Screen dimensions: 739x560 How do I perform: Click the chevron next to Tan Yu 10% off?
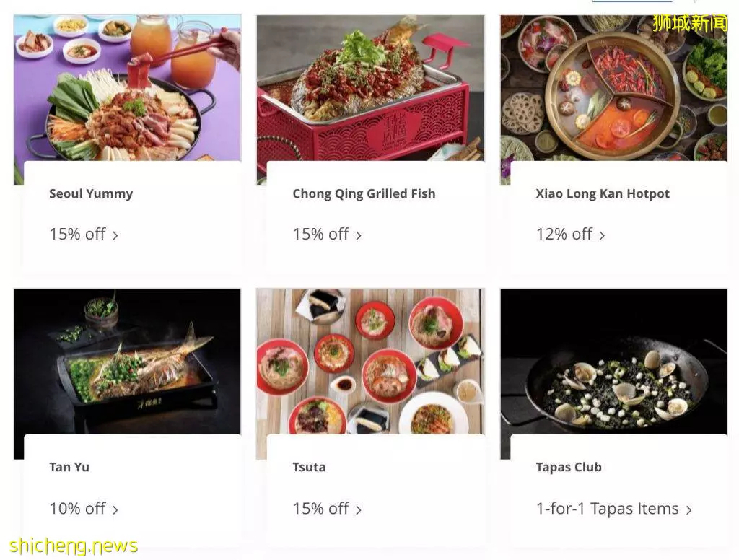115,509
